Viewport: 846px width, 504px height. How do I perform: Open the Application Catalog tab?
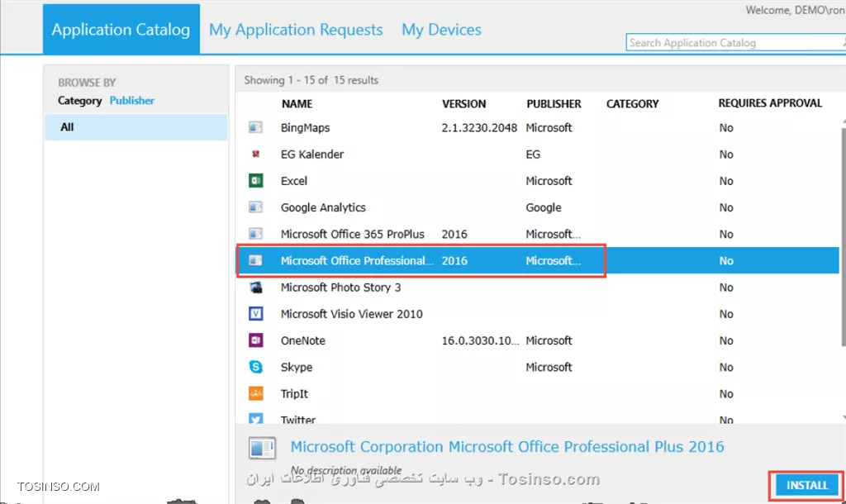121,29
